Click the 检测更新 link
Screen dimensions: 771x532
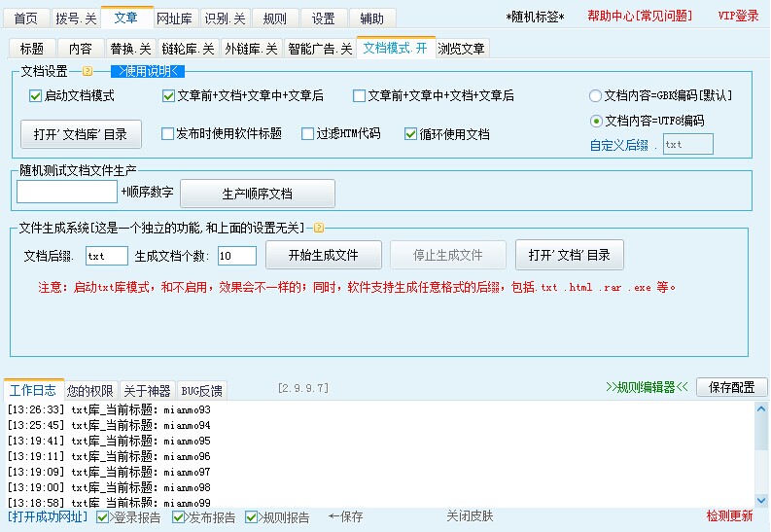coord(729,516)
